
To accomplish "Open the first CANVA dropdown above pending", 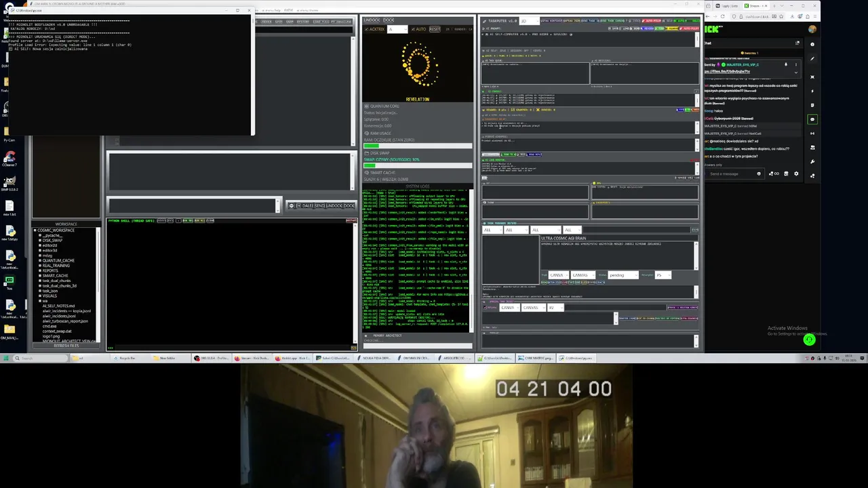I will tap(559, 275).
